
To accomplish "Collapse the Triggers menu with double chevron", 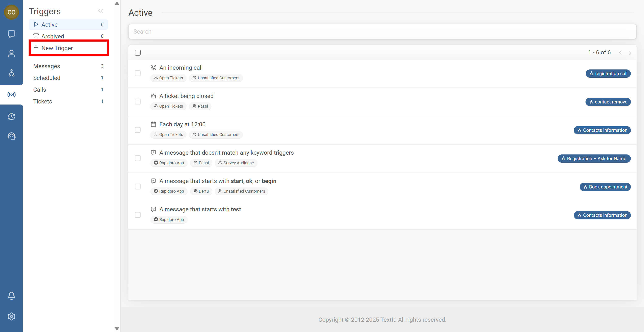I will [100, 11].
